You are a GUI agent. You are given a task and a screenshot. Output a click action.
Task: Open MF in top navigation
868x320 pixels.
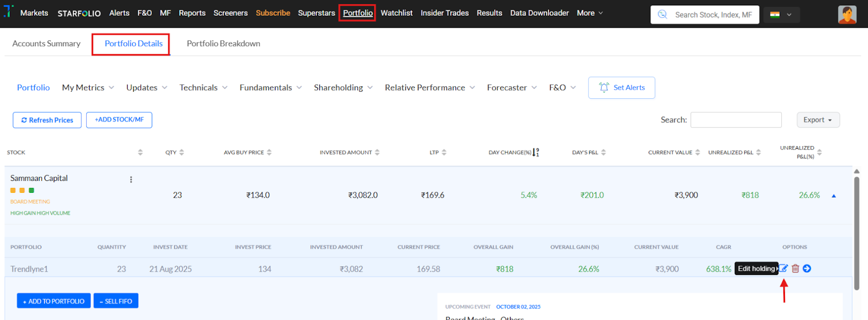(165, 13)
